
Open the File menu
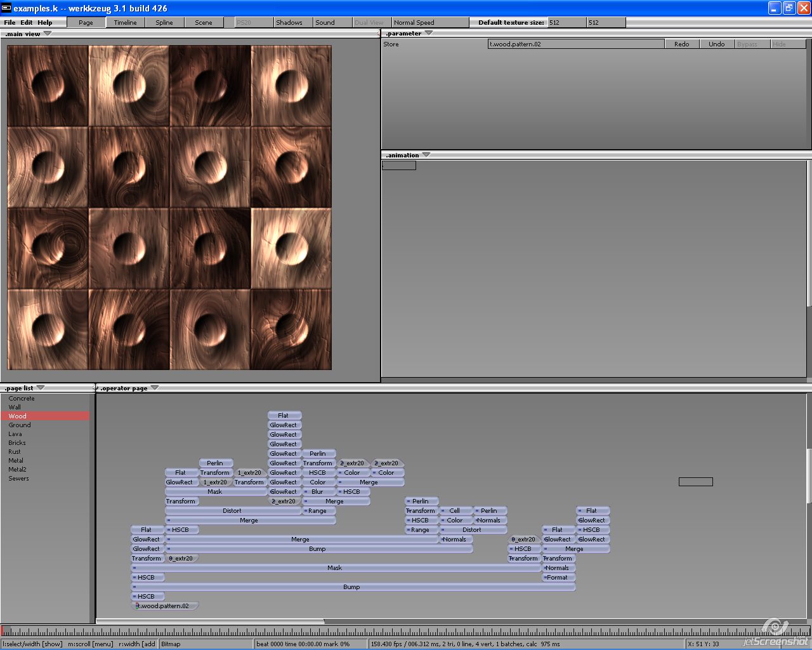point(10,23)
